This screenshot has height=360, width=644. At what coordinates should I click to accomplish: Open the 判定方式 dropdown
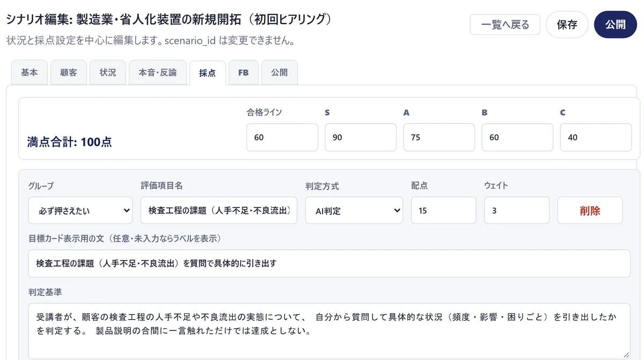(x=354, y=211)
